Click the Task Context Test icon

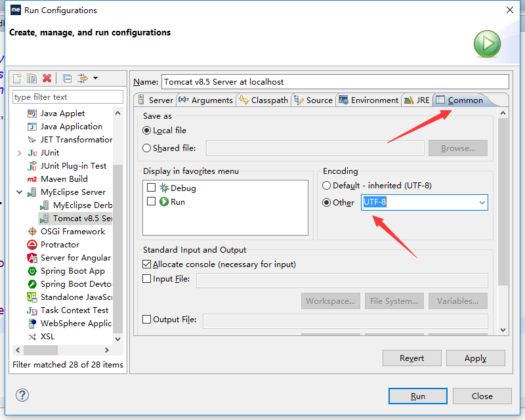click(32, 310)
